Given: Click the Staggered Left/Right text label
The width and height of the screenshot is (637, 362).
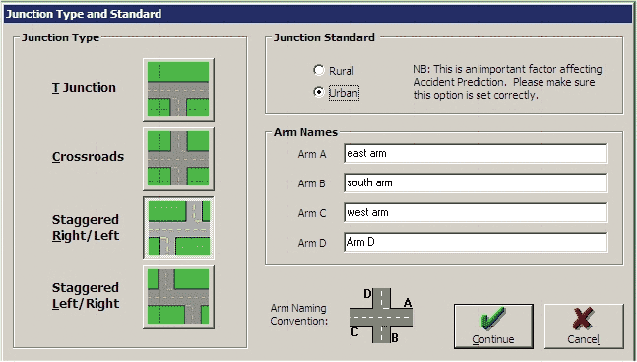Looking at the screenshot, I should click(86, 296).
